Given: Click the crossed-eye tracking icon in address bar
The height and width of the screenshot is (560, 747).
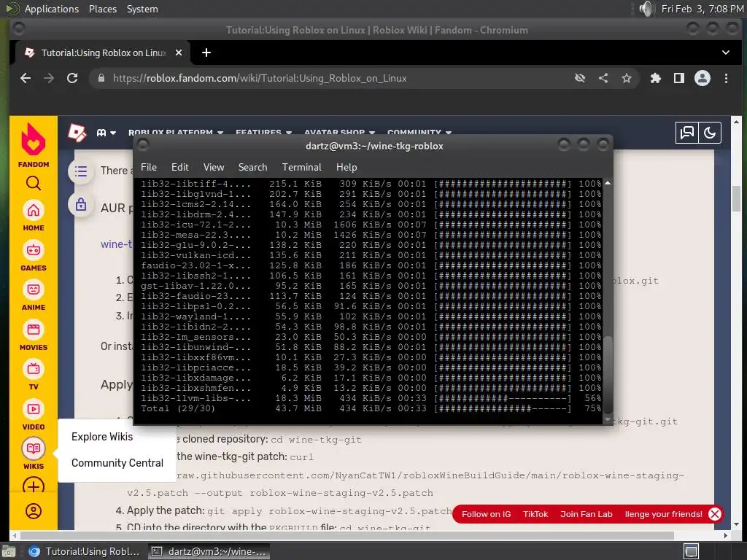Looking at the screenshot, I should click(580, 78).
